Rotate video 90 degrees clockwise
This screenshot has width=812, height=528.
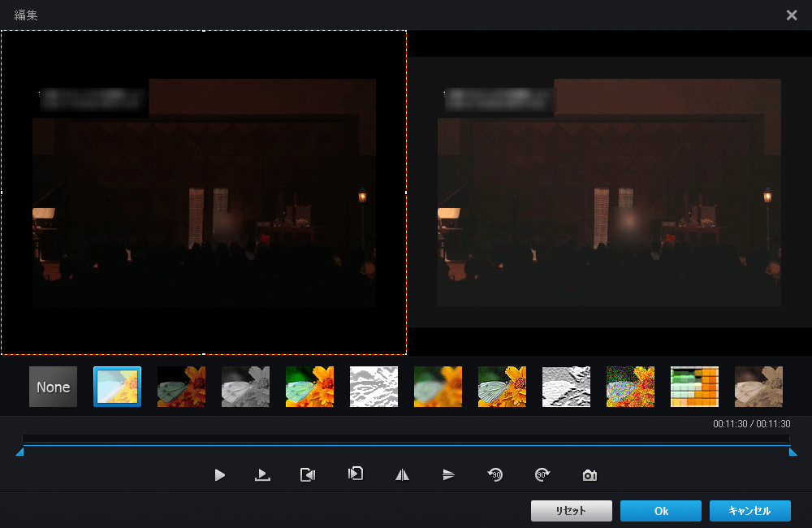542,475
